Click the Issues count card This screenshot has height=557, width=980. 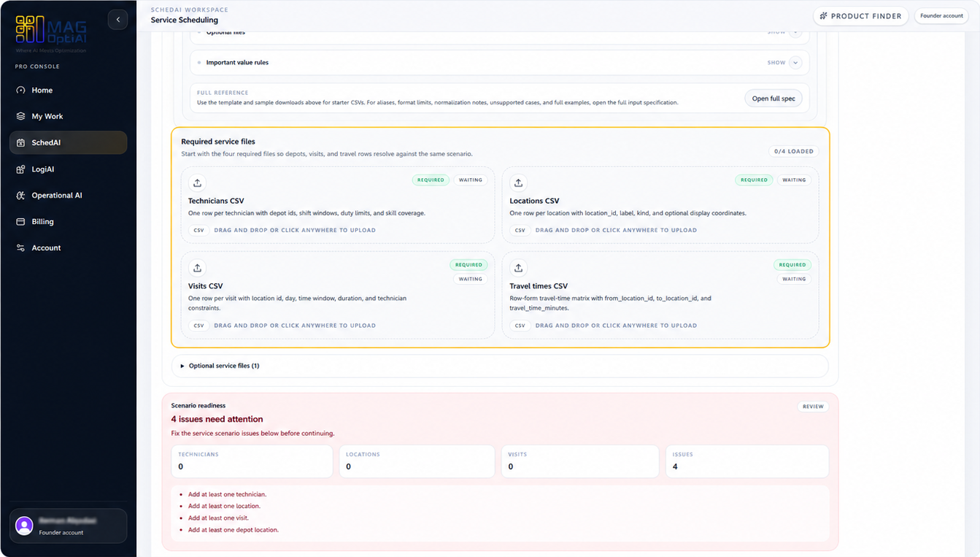(x=747, y=461)
